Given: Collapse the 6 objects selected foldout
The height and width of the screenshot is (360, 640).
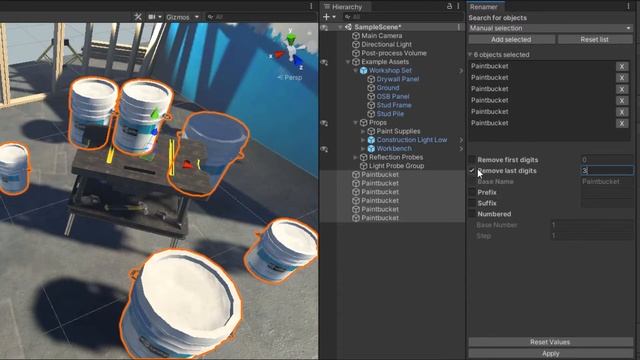Looking at the screenshot, I should [470, 54].
